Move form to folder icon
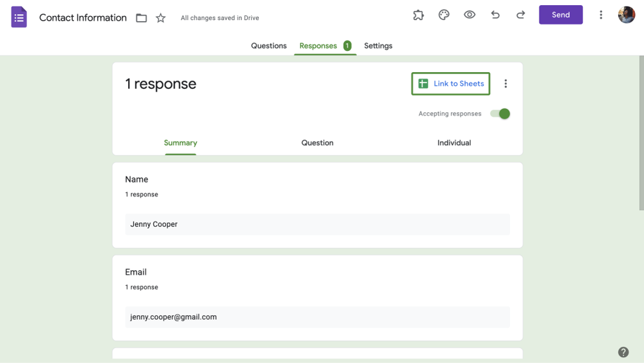644x363 pixels. (141, 17)
